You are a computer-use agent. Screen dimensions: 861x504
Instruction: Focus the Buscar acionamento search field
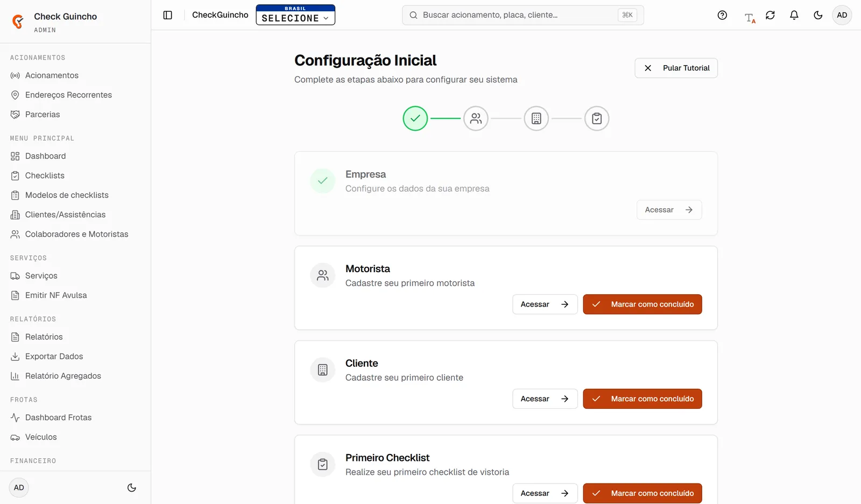(x=523, y=15)
